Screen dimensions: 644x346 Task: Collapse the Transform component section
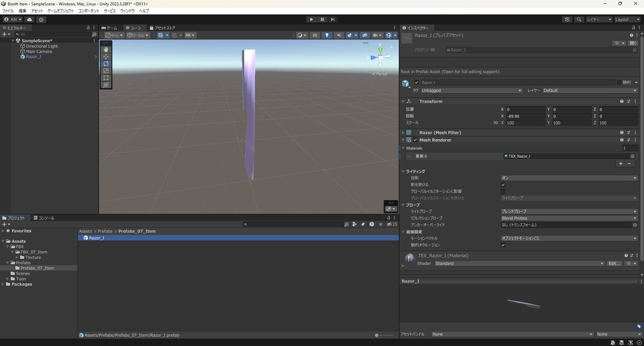pyautogui.click(x=403, y=101)
